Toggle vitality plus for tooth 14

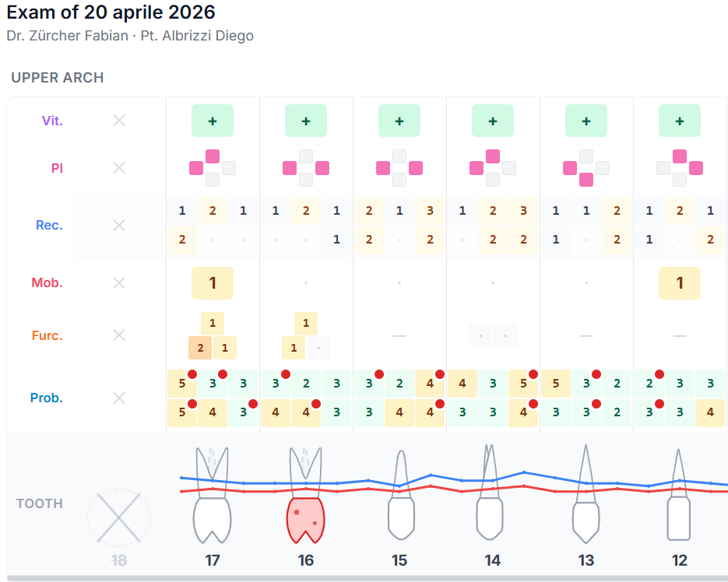coord(493,121)
